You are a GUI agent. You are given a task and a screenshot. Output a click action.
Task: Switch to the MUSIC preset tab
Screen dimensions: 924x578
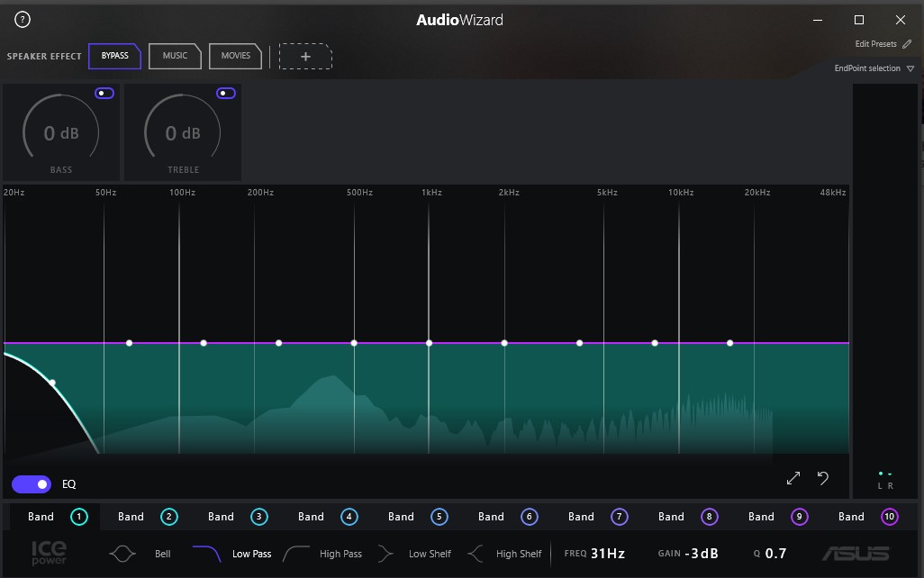[x=175, y=56]
